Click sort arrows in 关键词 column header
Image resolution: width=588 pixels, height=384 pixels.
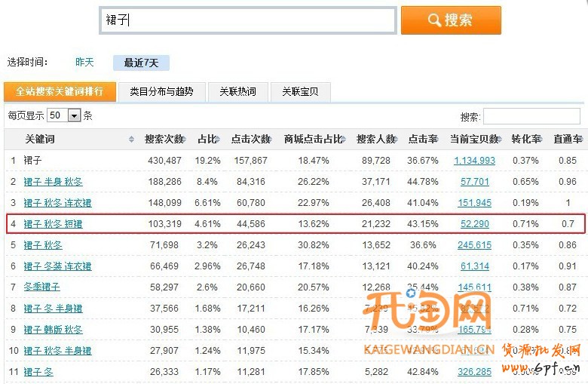131,140
